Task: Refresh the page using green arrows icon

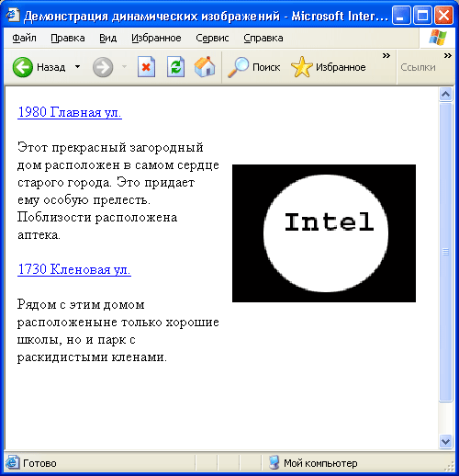Action: [175, 66]
